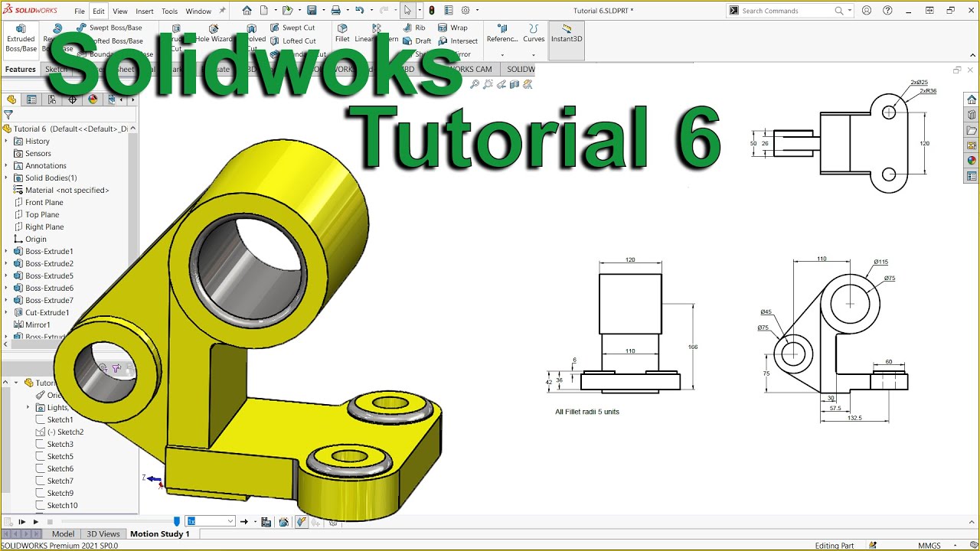Click Extruded Boss/Base tool
The height and width of the screenshot is (551, 980).
[x=21, y=39]
